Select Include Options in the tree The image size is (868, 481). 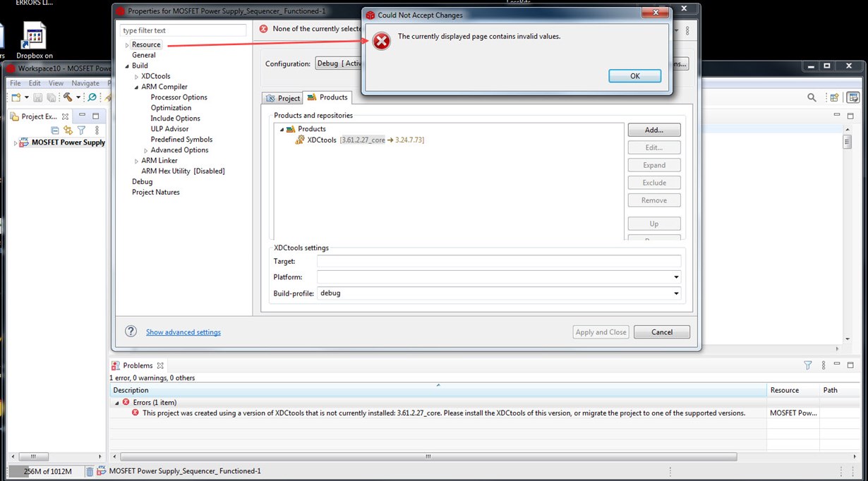point(175,118)
